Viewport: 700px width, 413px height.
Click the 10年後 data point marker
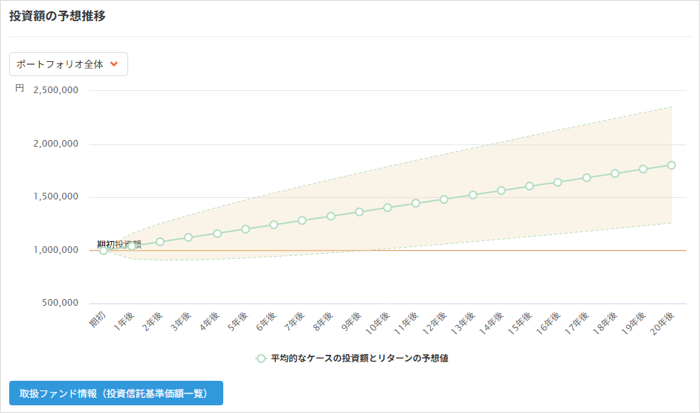point(387,208)
